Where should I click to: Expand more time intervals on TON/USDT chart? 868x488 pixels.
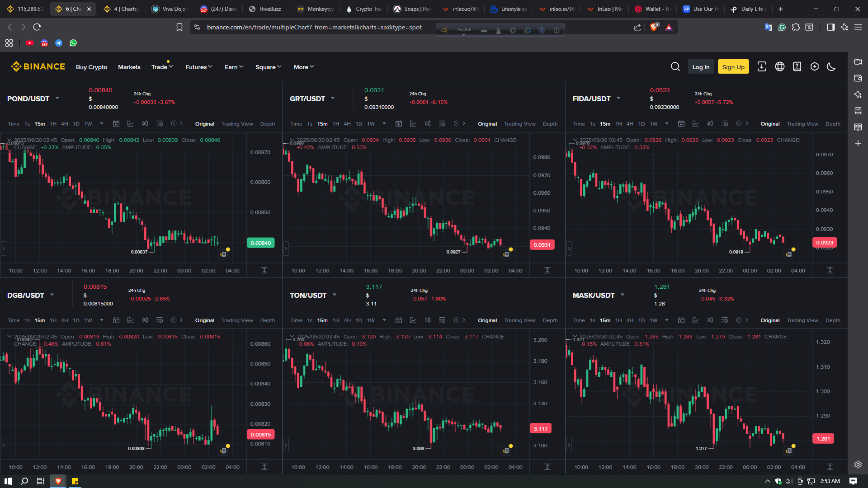coord(384,320)
